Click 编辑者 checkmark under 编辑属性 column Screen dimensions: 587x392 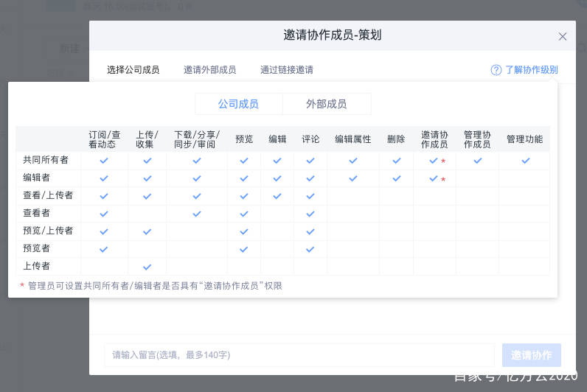pos(353,178)
